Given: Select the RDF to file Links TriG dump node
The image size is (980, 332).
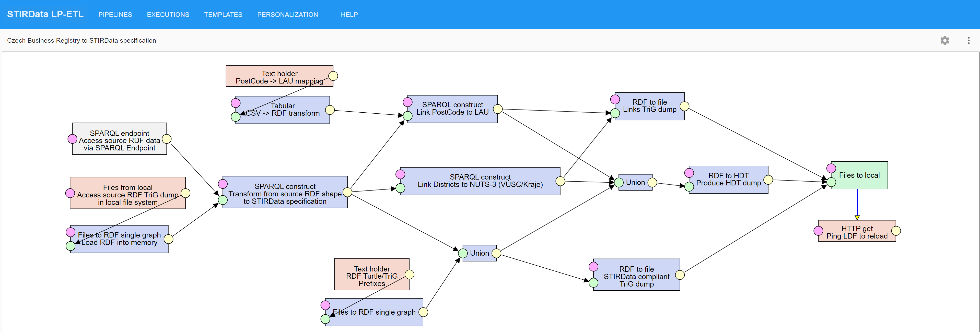Looking at the screenshot, I should pos(650,106).
